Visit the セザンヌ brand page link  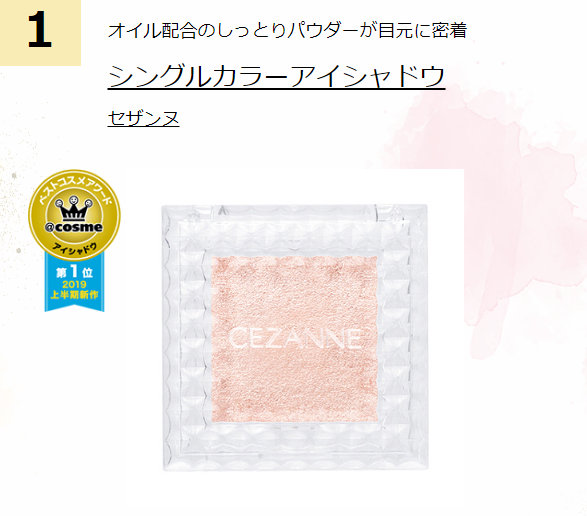click(143, 118)
